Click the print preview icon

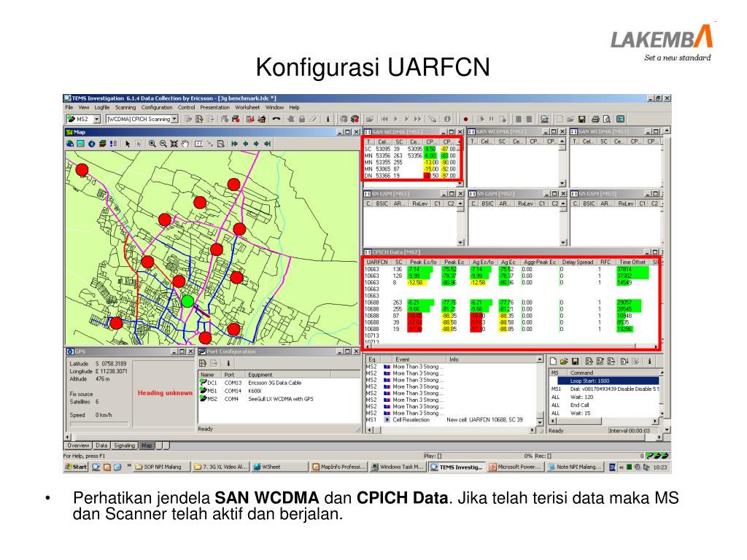pyautogui.click(x=606, y=119)
